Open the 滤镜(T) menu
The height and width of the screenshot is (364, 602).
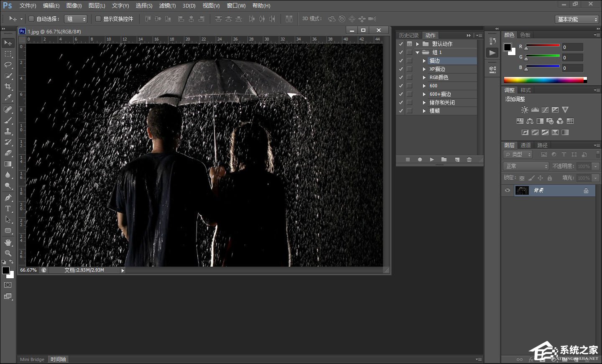pos(167,5)
